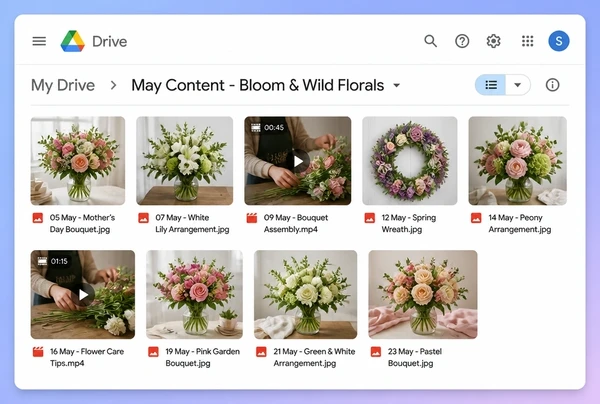The height and width of the screenshot is (404, 600).
Task: Click the May Content - Bloom & Wild Florals title
Action: (x=258, y=85)
